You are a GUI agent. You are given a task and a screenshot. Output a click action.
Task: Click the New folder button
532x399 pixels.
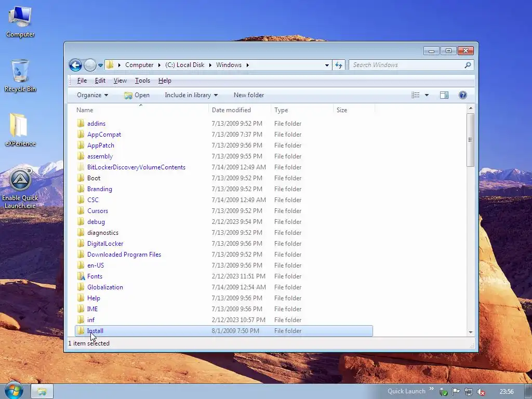[249, 95]
